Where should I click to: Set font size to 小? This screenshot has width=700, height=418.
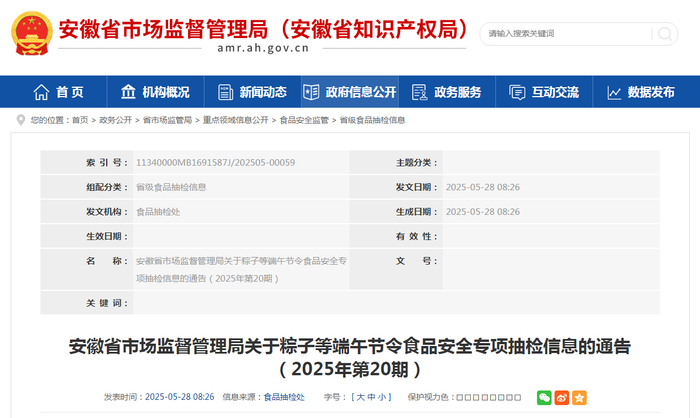coord(382,397)
